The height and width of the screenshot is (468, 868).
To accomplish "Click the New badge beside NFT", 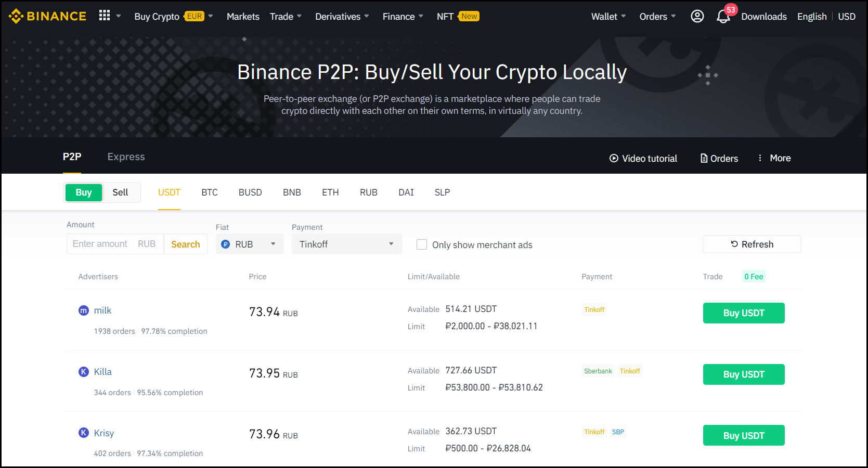I will coord(469,16).
